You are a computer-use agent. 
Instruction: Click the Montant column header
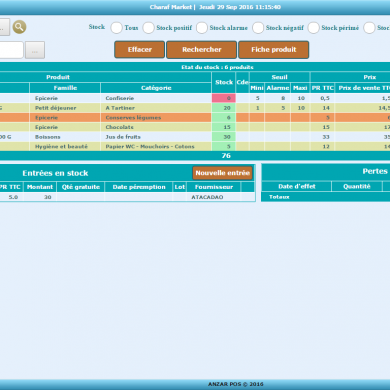40,187
